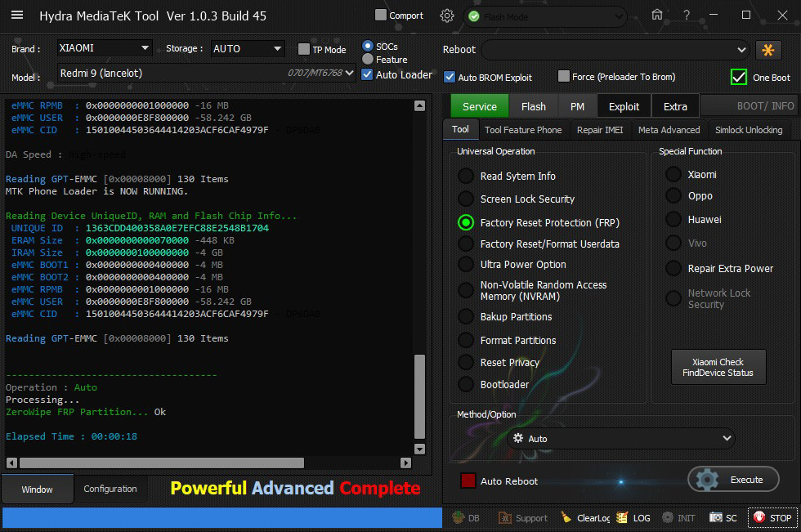
Task: Toggle the Auto Reboot checkbox
Action: [468, 481]
